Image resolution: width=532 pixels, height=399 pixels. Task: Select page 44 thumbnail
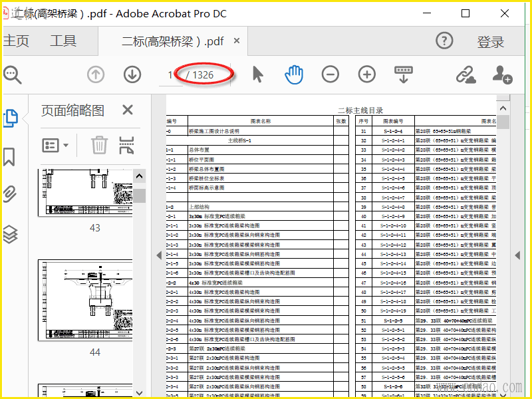[x=85, y=301]
